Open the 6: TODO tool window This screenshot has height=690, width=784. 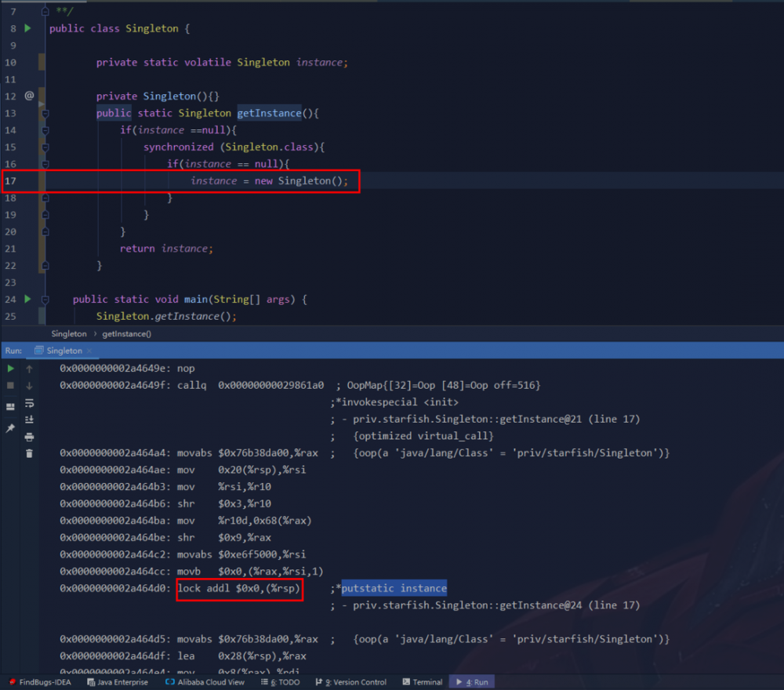tap(280, 682)
